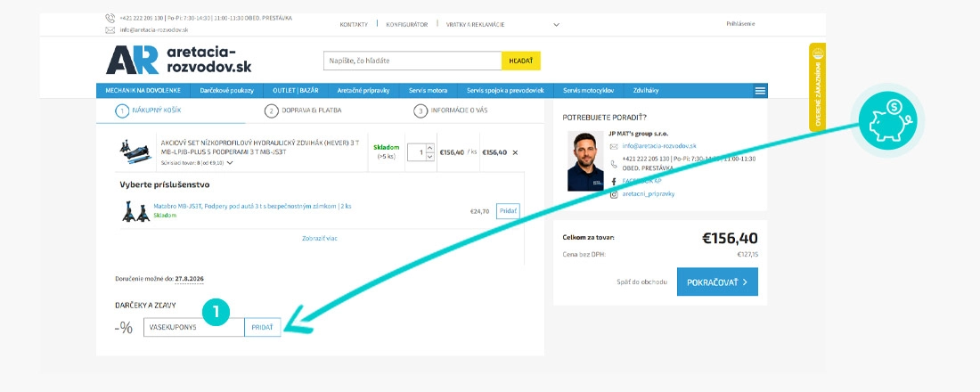
Task: Click the envelope icon beside info@aretacia-rozvodov.sk header
Action: tap(110, 30)
